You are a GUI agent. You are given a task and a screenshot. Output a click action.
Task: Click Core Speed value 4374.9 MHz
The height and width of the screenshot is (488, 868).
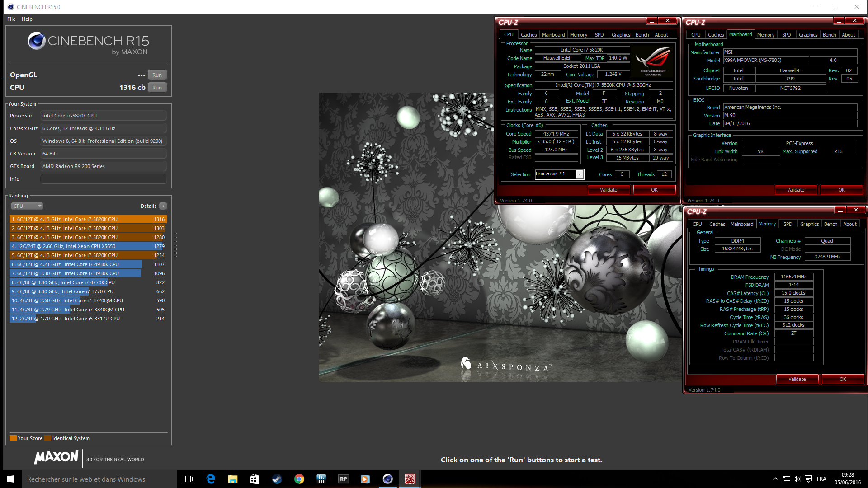click(x=556, y=134)
